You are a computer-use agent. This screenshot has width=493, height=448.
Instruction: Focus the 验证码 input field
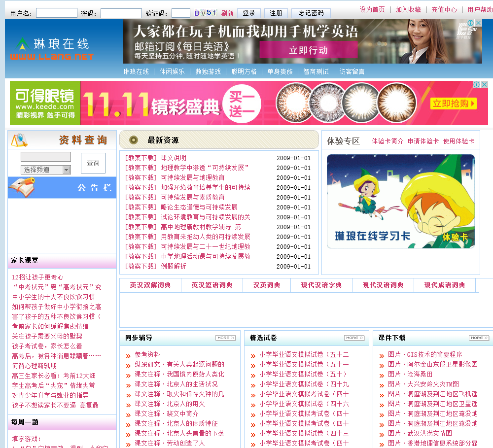pyautogui.click(x=181, y=13)
